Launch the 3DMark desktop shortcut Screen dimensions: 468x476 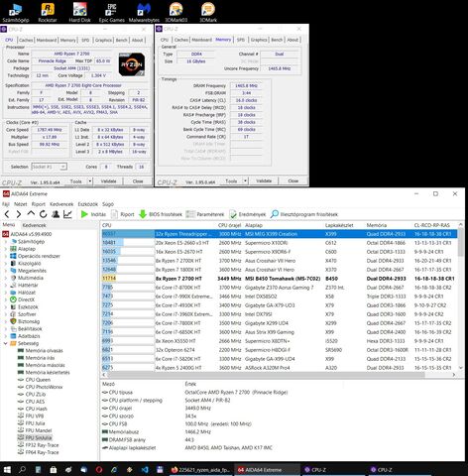(208, 12)
